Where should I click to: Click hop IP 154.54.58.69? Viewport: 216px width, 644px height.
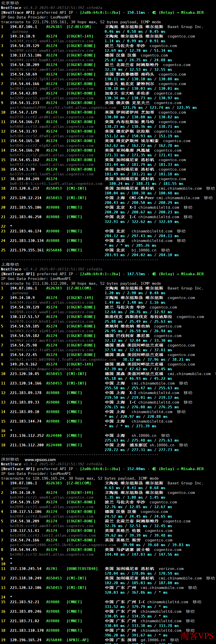23,74
